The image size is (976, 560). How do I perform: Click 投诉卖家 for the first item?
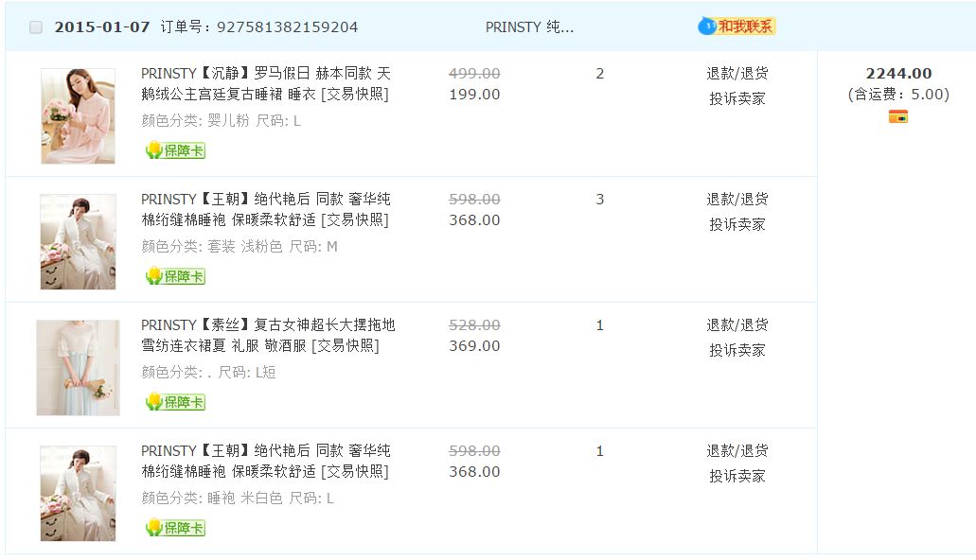tap(737, 98)
